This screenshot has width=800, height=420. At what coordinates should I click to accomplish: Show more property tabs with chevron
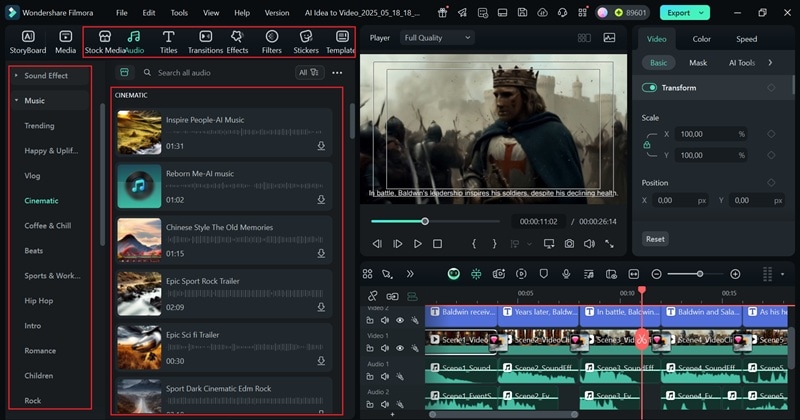coord(770,63)
